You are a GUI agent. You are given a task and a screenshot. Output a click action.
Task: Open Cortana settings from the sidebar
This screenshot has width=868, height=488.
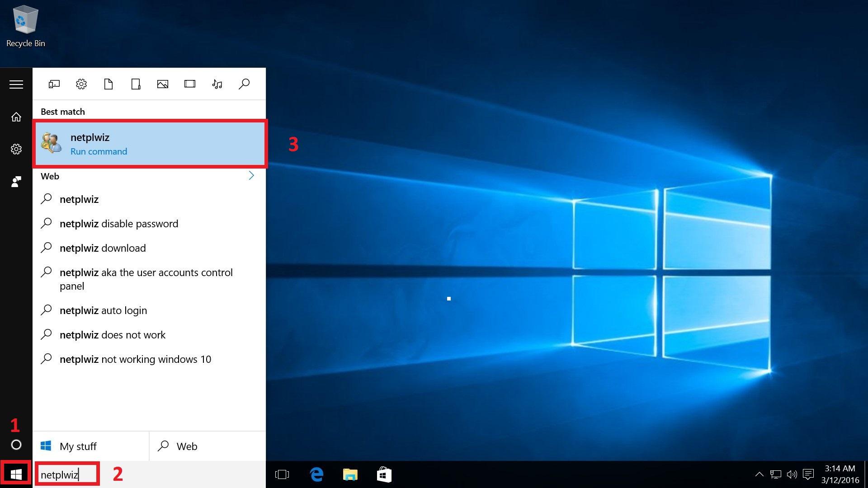pos(16,149)
